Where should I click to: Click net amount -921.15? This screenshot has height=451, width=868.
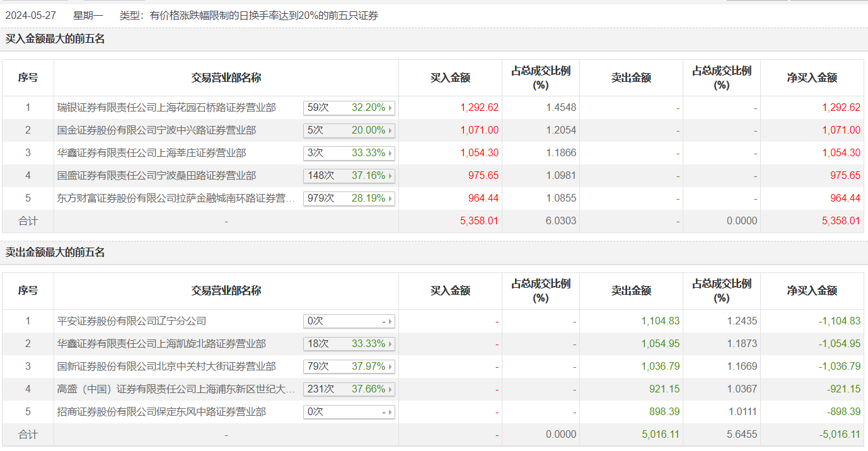tap(843, 389)
